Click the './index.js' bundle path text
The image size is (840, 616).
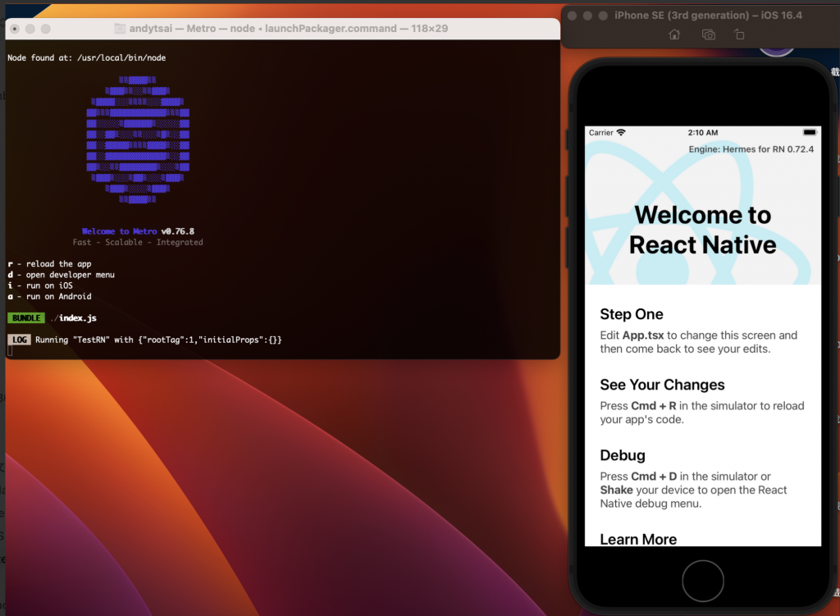coord(73,317)
